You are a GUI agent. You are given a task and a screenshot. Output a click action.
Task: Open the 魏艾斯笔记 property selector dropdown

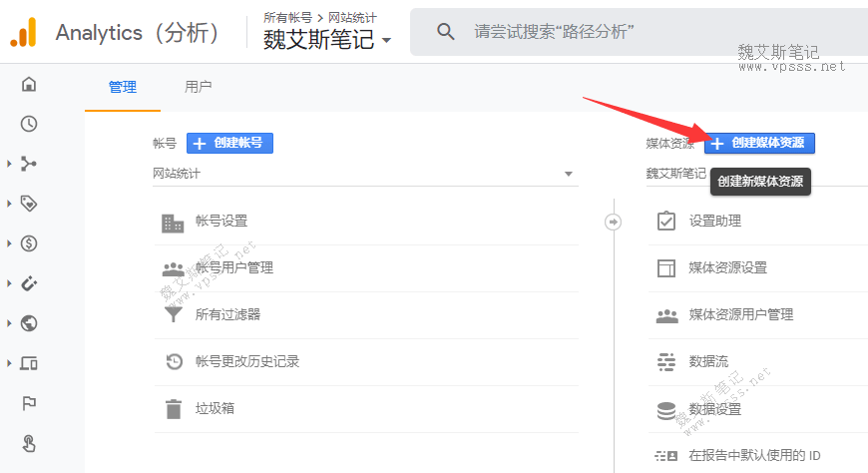point(327,39)
